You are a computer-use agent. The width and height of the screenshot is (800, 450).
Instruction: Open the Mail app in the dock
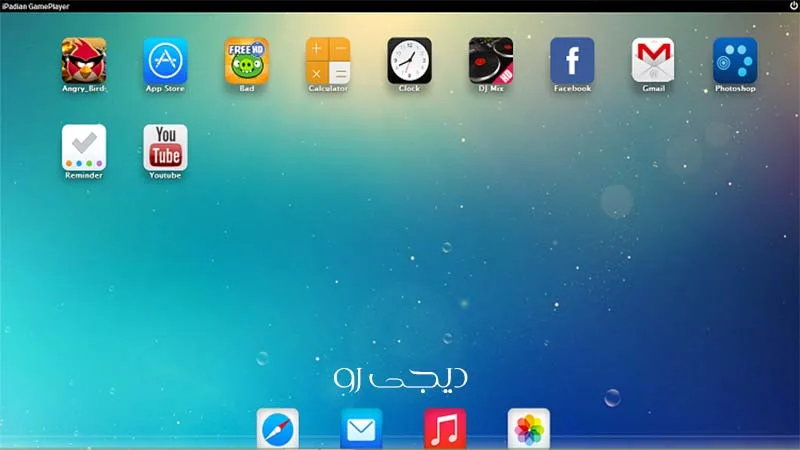[361, 429]
